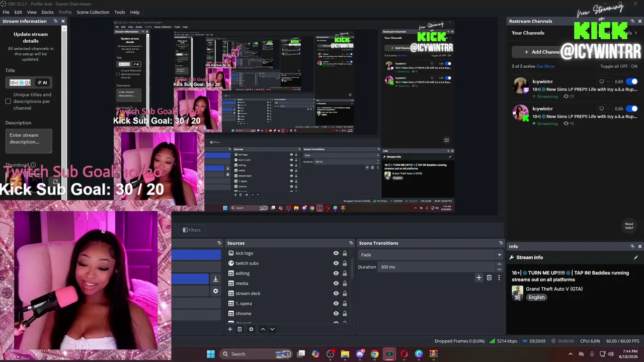Select the kick logo source
Image resolution: width=644 pixels, height=362 pixels.
coord(245,253)
